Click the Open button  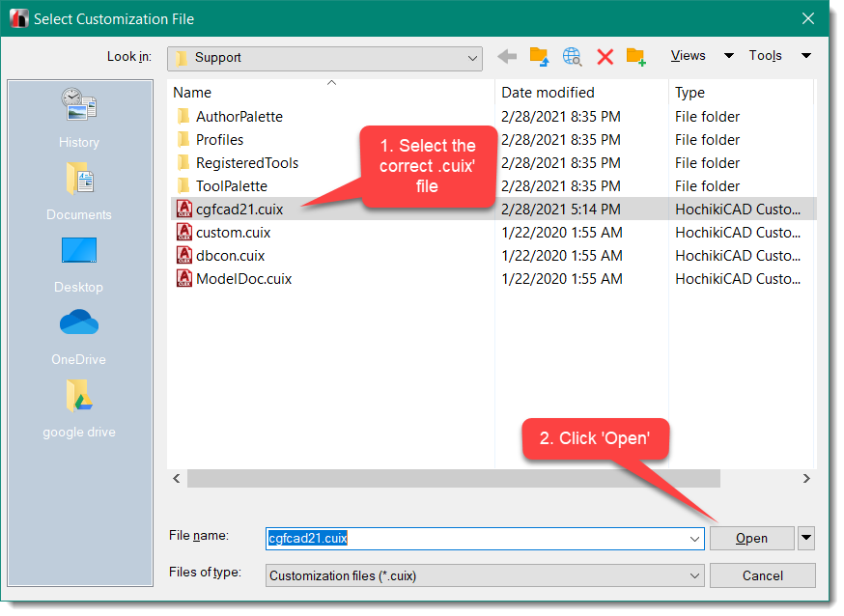[751, 538]
